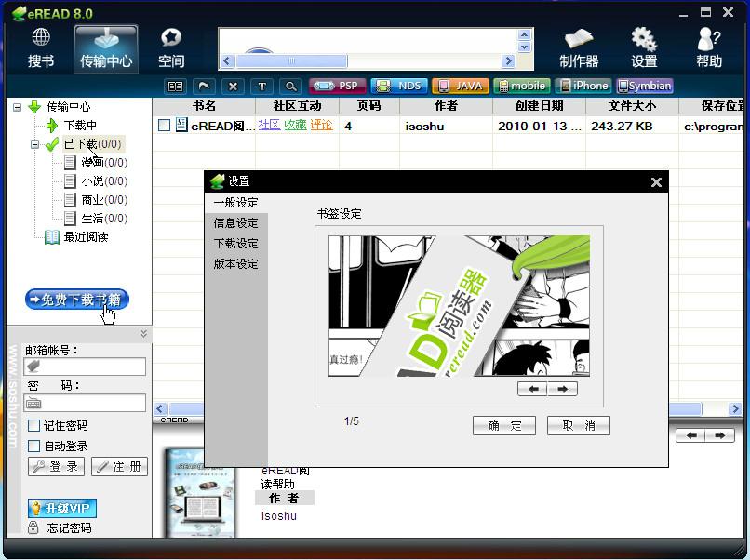
Task: Click banner horizontal scroll right arrow
Action: [x=508, y=60]
